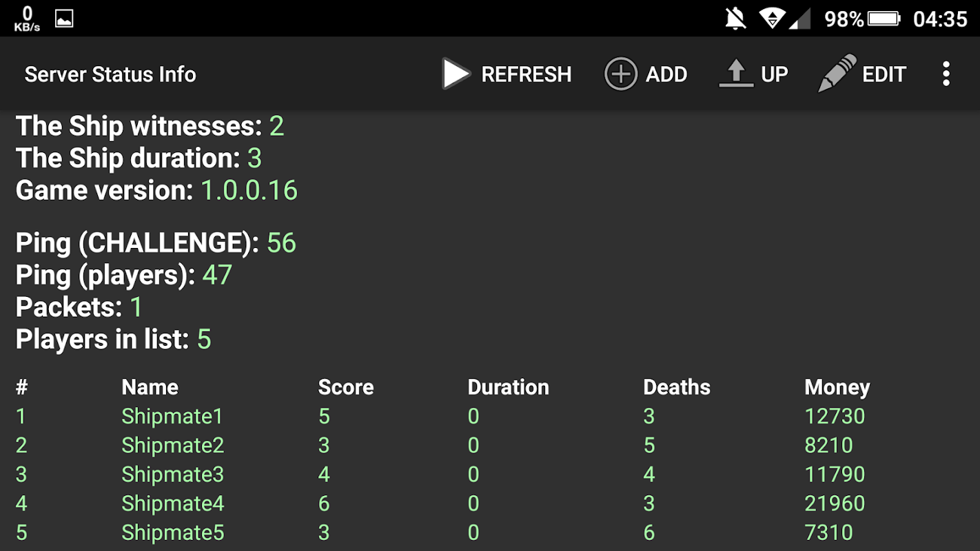Click the Deaths column header
980x551 pixels.
(676, 387)
